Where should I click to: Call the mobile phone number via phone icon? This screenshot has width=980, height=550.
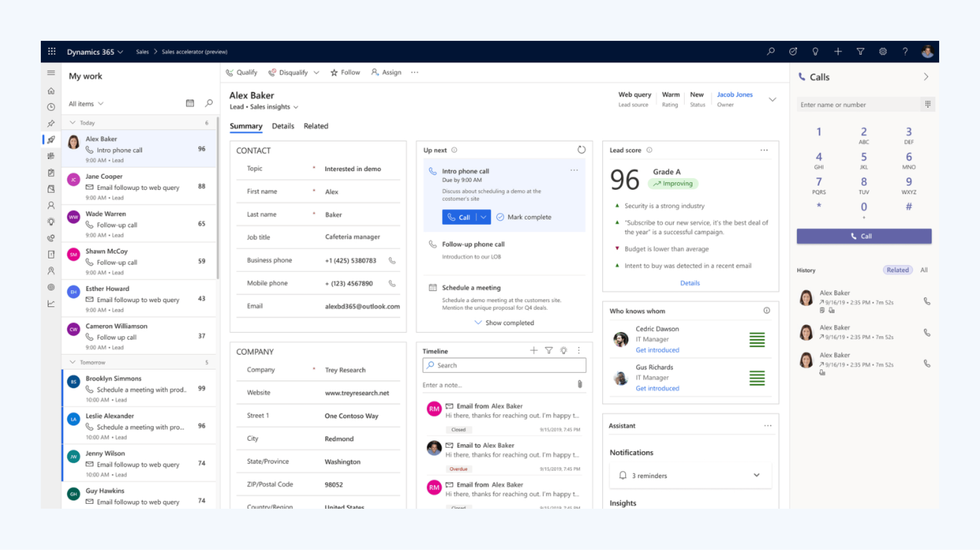pos(392,283)
